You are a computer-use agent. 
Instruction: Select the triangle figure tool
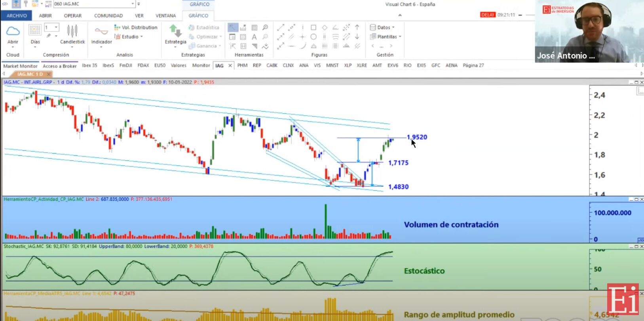pyautogui.click(x=313, y=46)
